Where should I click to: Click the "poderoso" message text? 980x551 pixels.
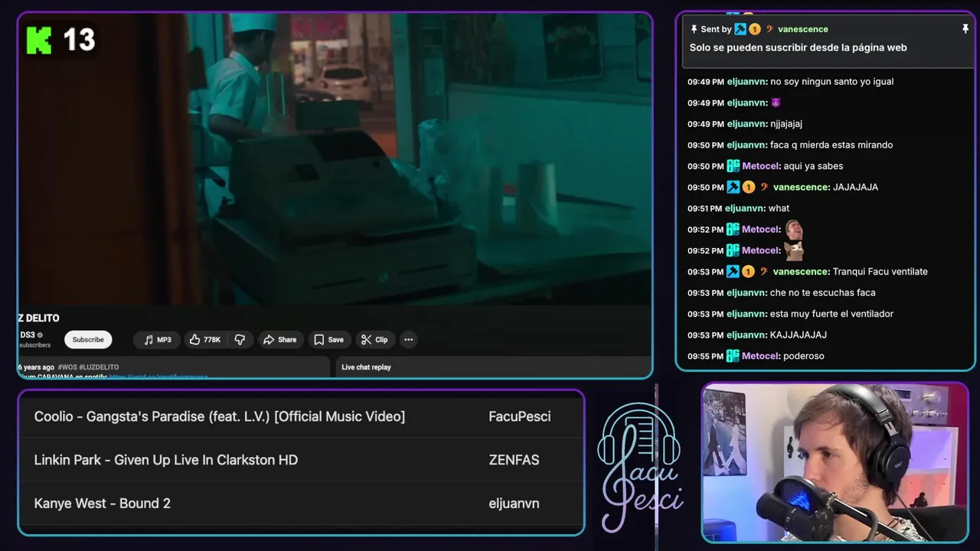coord(804,356)
